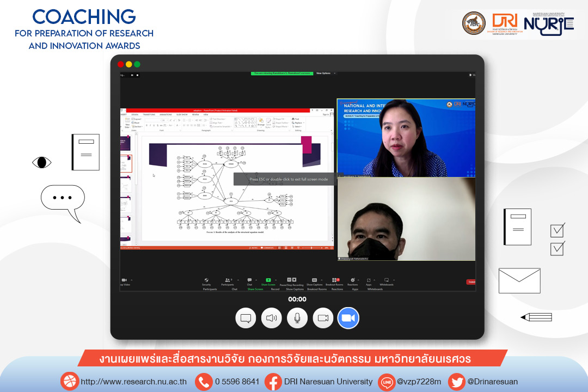The width and height of the screenshot is (588, 392).
Task: Click the green Share Screen button
Action: (x=268, y=281)
